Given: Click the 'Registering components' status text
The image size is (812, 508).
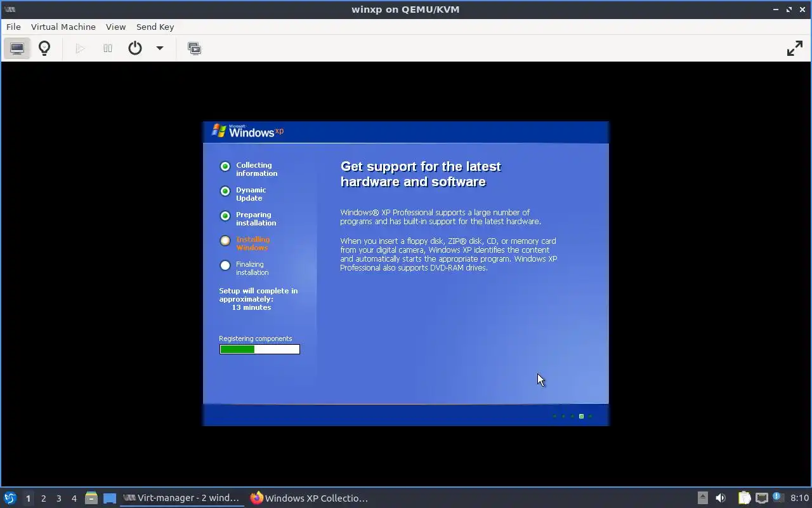Looking at the screenshot, I should [255, 338].
